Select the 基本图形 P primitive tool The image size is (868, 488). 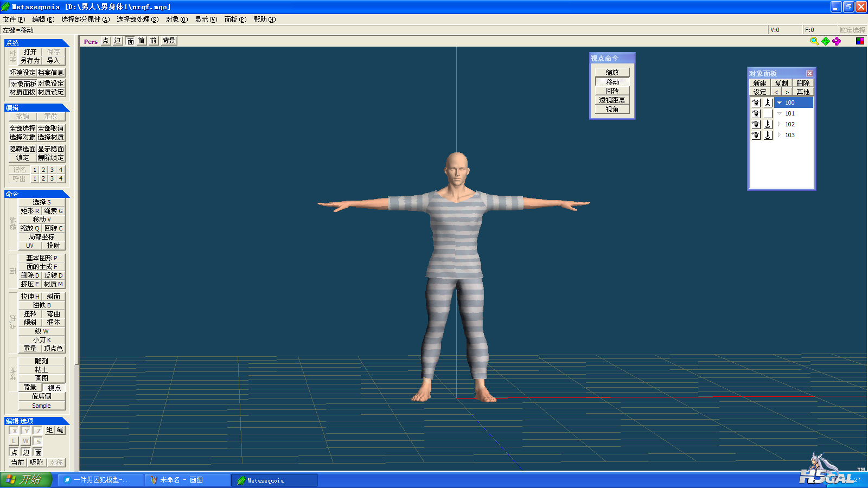click(x=42, y=258)
